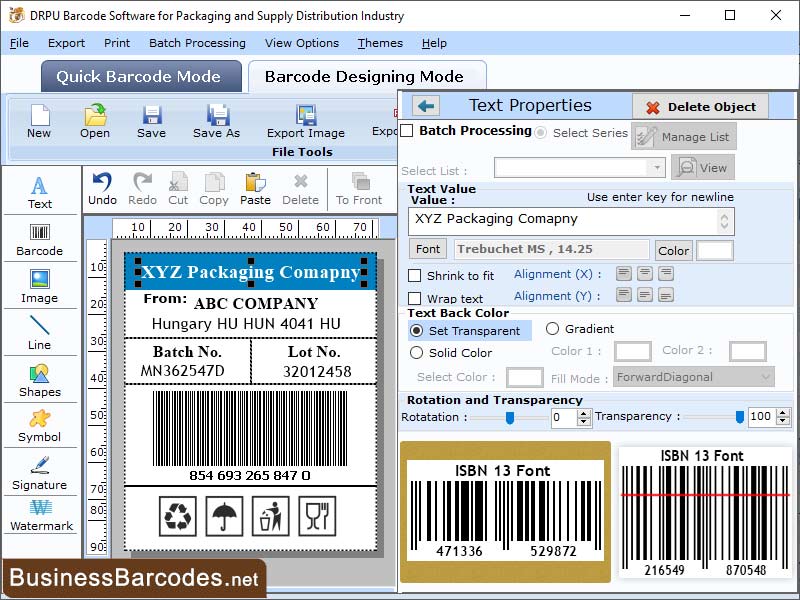The width and height of the screenshot is (800, 600).
Task: Switch to Quick Barcode Mode tab
Action: tap(140, 77)
